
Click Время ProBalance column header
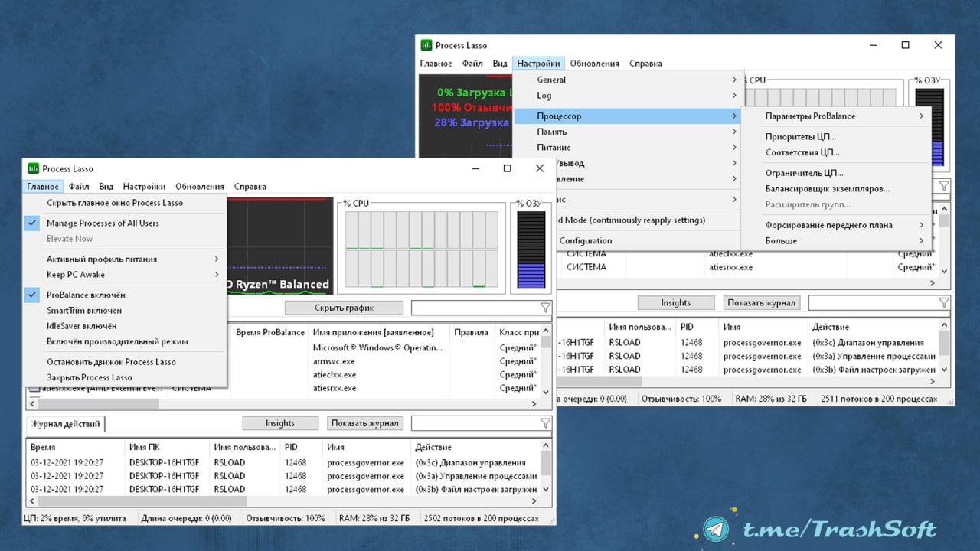(269, 332)
